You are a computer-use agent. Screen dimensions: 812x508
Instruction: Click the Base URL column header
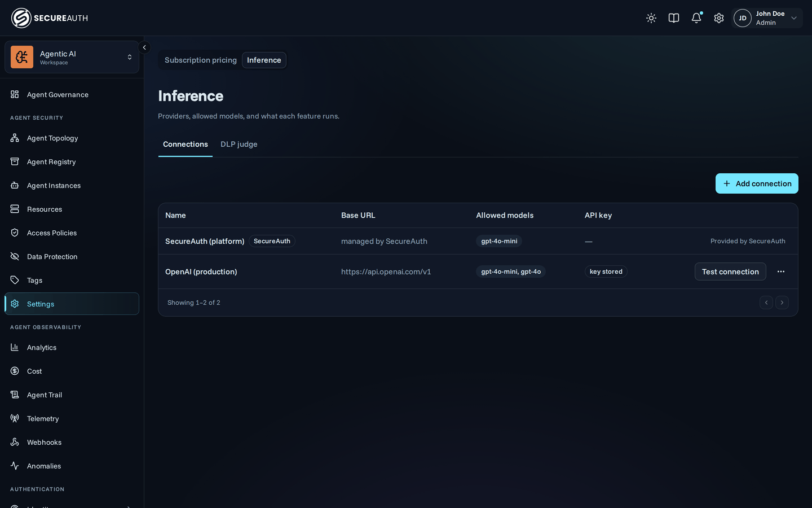point(358,215)
